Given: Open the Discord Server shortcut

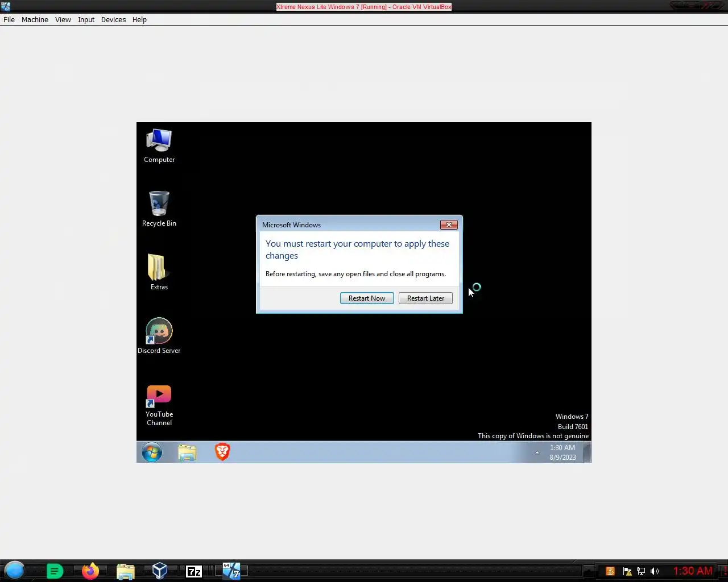Looking at the screenshot, I should coord(159,336).
